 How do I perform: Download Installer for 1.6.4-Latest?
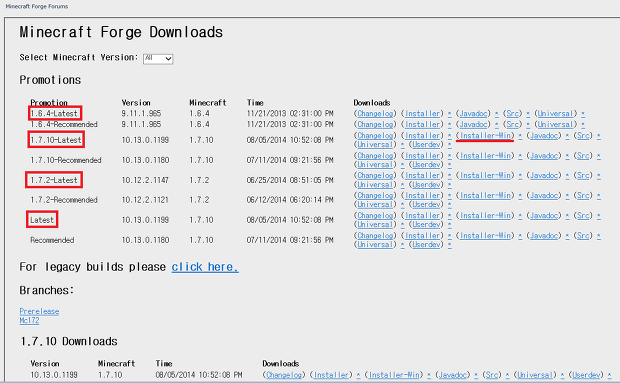(x=422, y=113)
